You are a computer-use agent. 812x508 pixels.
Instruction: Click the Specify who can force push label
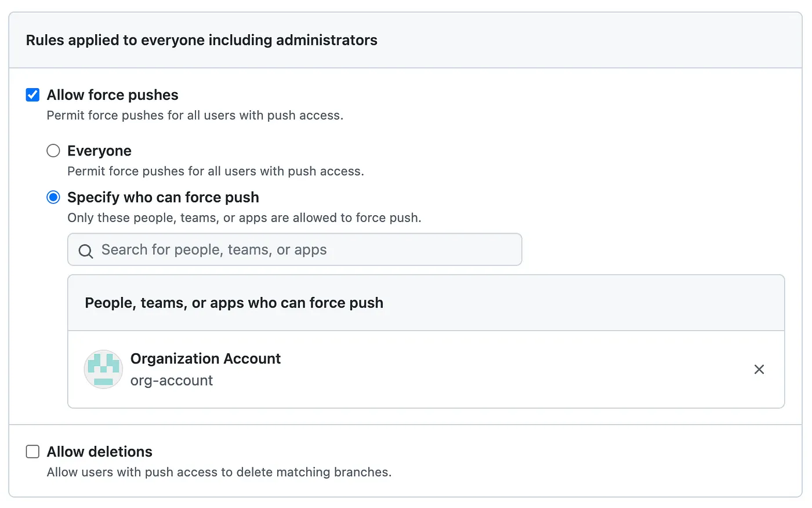[x=163, y=197]
